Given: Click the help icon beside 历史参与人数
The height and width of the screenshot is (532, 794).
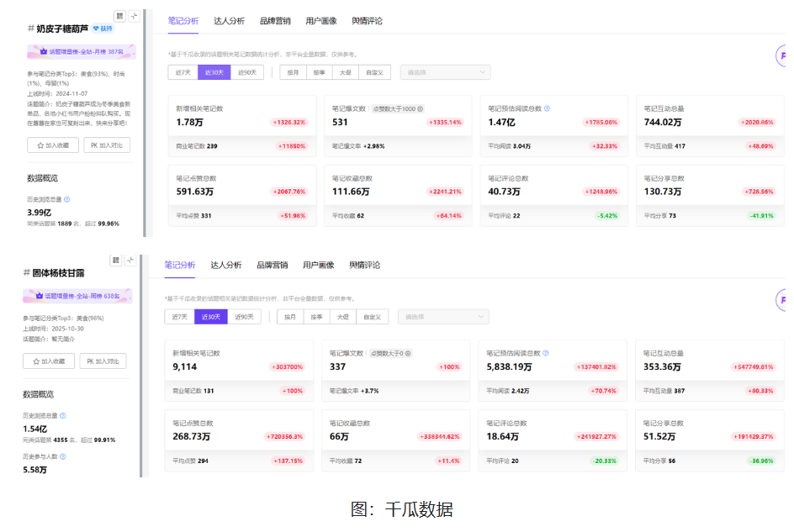Looking at the screenshot, I should 62,456.
